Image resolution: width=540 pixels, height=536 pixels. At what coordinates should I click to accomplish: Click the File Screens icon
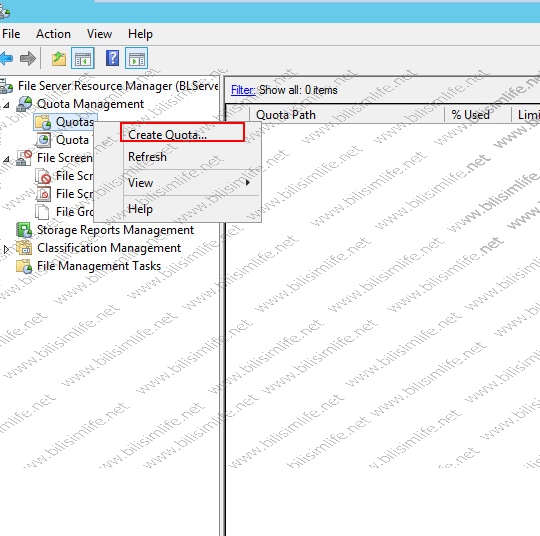pyautogui.click(x=43, y=176)
